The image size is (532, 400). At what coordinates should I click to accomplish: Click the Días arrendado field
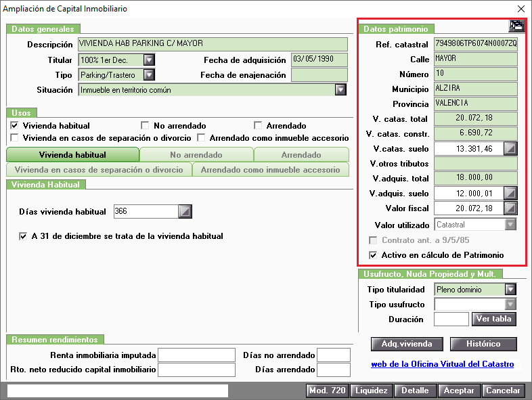click(334, 370)
